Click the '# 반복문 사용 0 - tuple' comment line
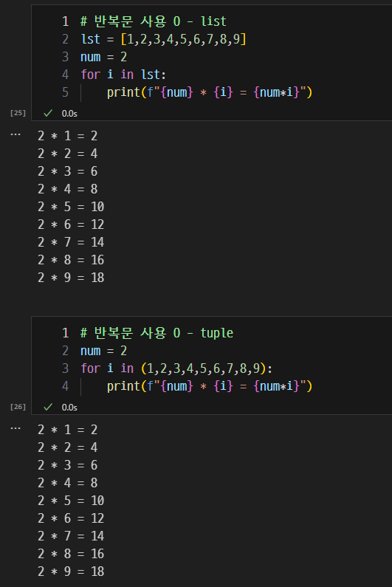Screen dimensions: 392x587 pyautogui.click(x=157, y=333)
